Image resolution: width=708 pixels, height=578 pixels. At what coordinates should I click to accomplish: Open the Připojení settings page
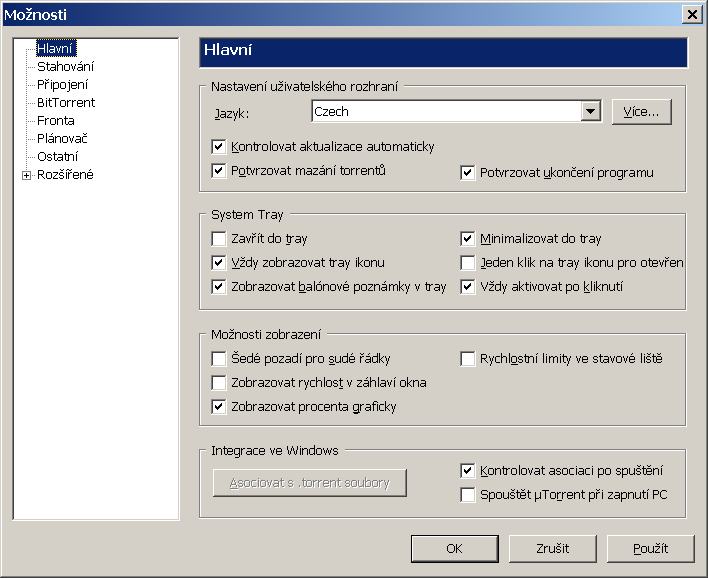[64, 84]
